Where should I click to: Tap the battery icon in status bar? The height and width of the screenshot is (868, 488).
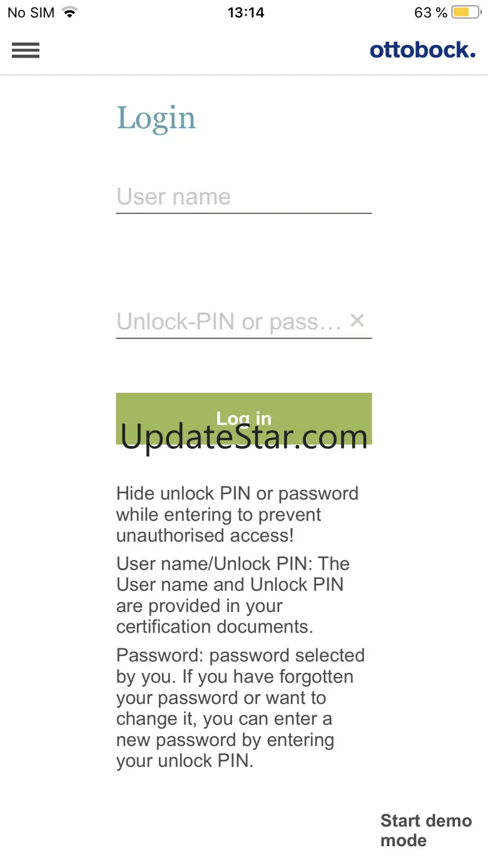(x=465, y=13)
